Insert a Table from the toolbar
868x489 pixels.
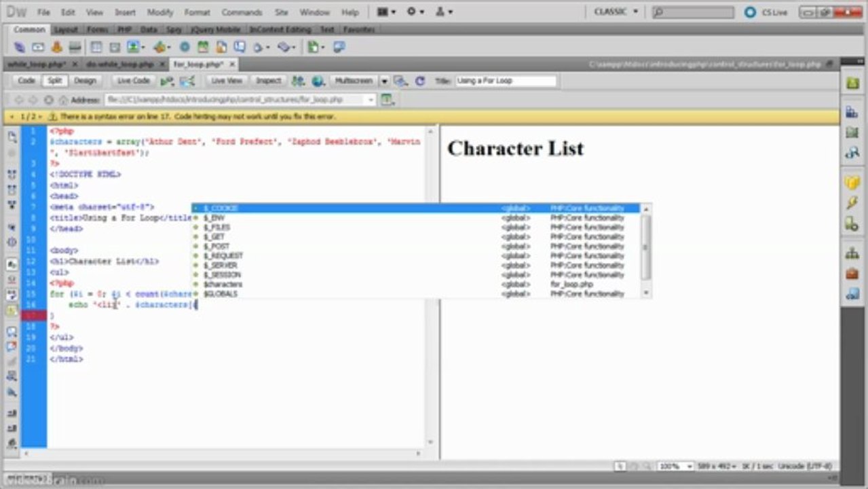tap(96, 47)
